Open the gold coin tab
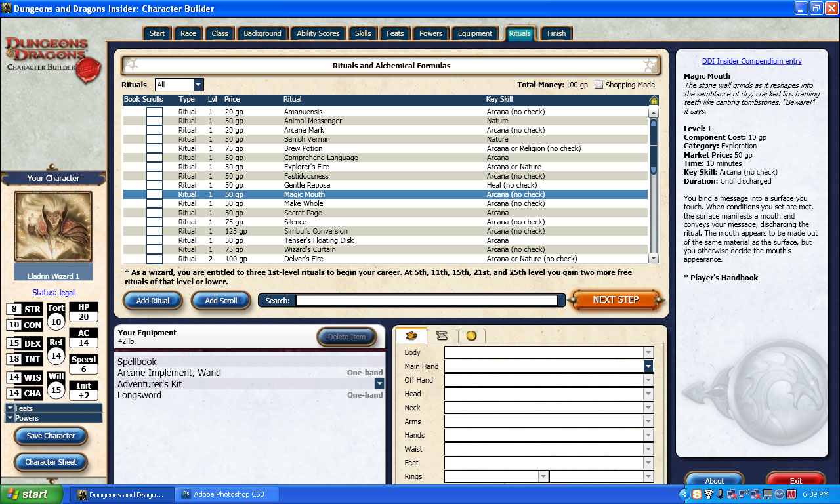The width and height of the screenshot is (840, 504). click(471, 335)
